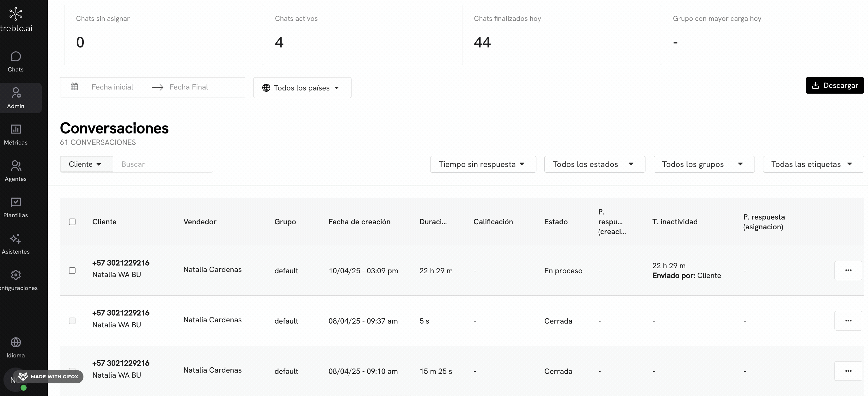Open the Tiempo sin respuesta sort menu

[483, 164]
